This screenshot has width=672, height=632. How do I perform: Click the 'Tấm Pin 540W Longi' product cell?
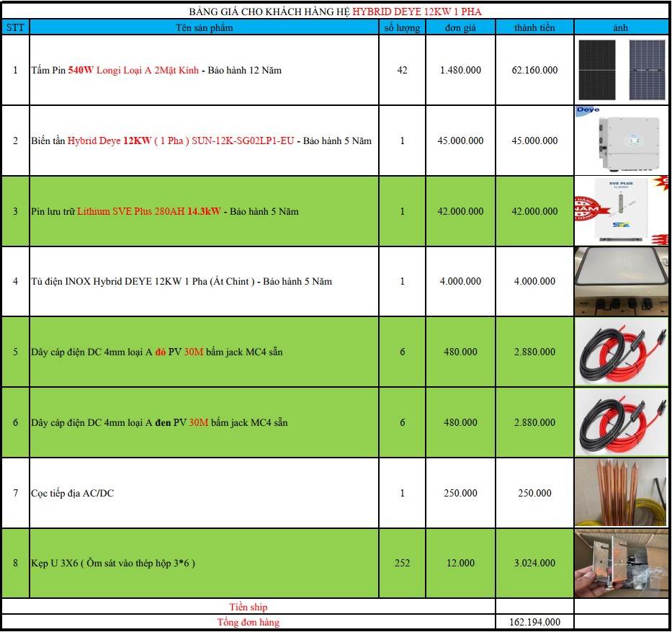pos(205,70)
